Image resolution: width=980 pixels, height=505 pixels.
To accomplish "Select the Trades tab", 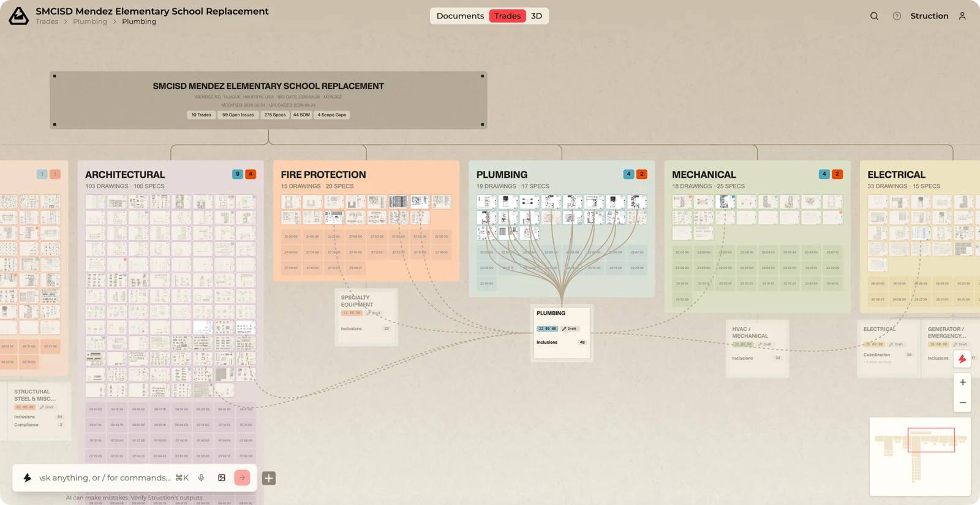I will click(507, 16).
